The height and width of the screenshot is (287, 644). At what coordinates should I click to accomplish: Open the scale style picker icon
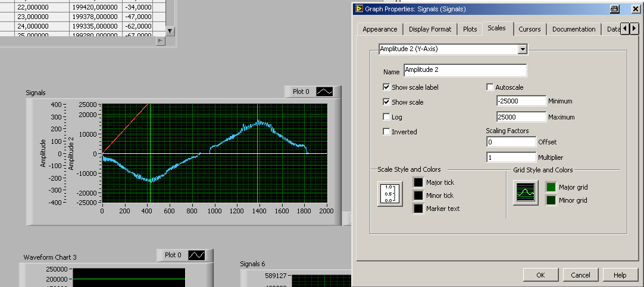click(x=390, y=194)
